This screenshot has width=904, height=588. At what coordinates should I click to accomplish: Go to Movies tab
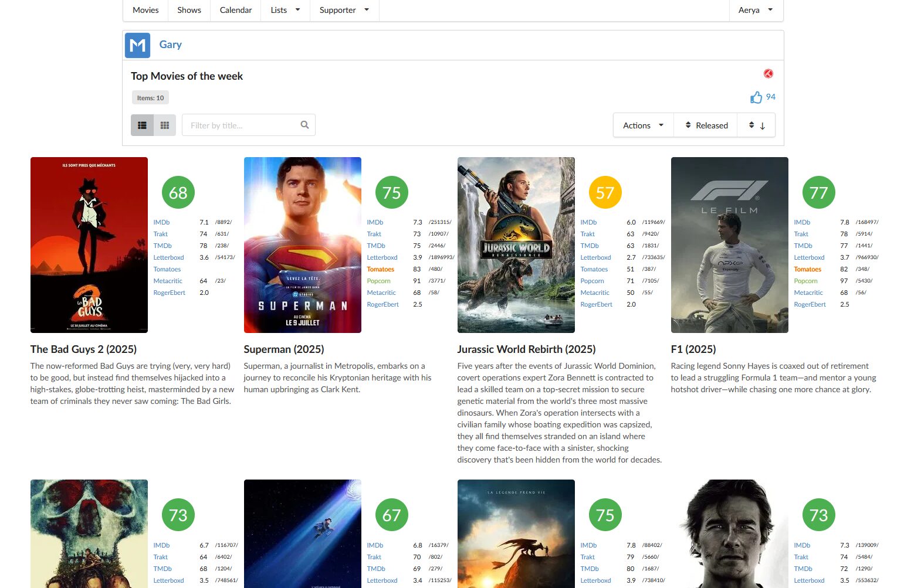point(145,10)
